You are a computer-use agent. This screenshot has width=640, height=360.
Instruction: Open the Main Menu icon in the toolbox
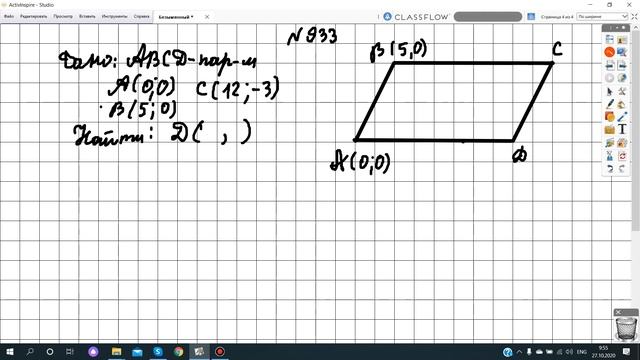(x=609, y=40)
